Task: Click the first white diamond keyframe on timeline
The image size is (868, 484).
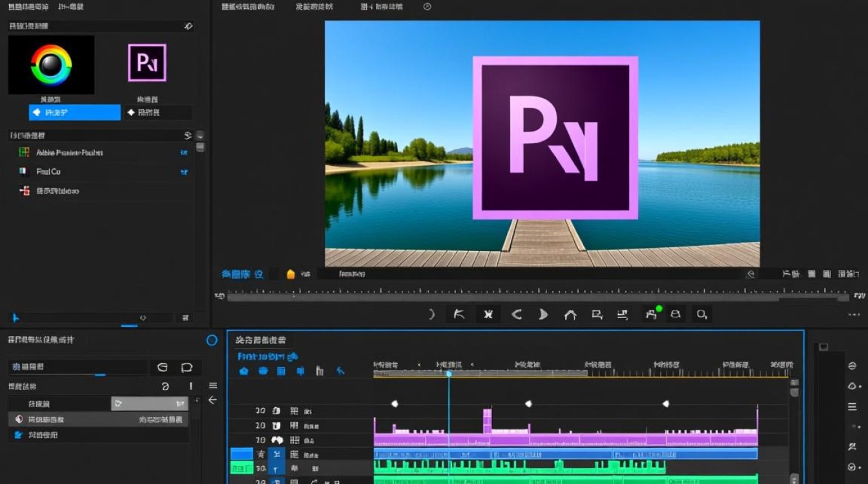Action: click(x=395, y=404)
